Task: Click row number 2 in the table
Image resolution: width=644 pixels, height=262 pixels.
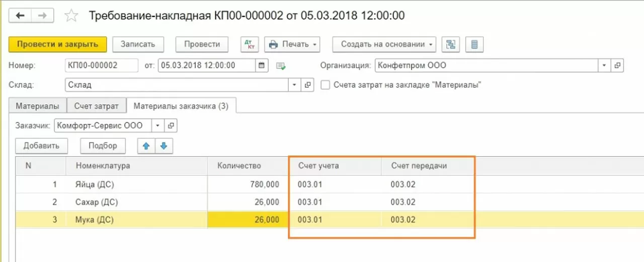Action: pos(41,202)
